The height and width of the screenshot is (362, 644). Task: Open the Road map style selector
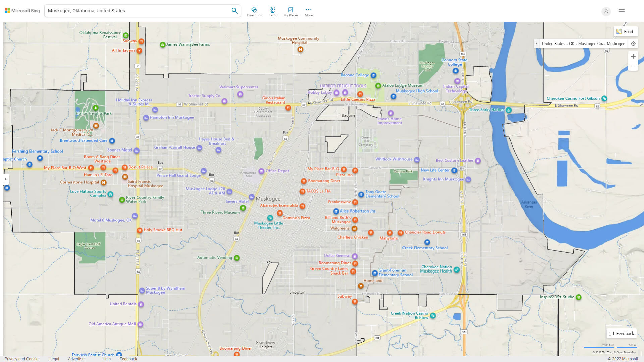626,31
